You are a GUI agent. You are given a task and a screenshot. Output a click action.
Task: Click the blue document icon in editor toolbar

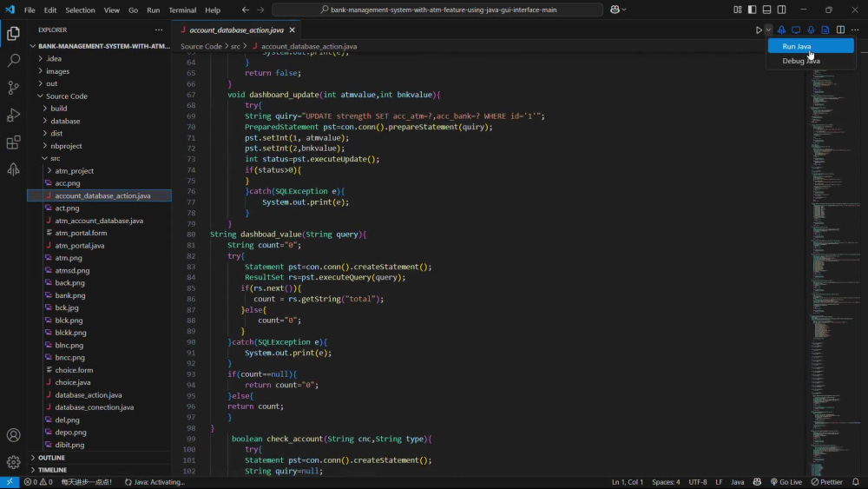(x=825, y=30)
